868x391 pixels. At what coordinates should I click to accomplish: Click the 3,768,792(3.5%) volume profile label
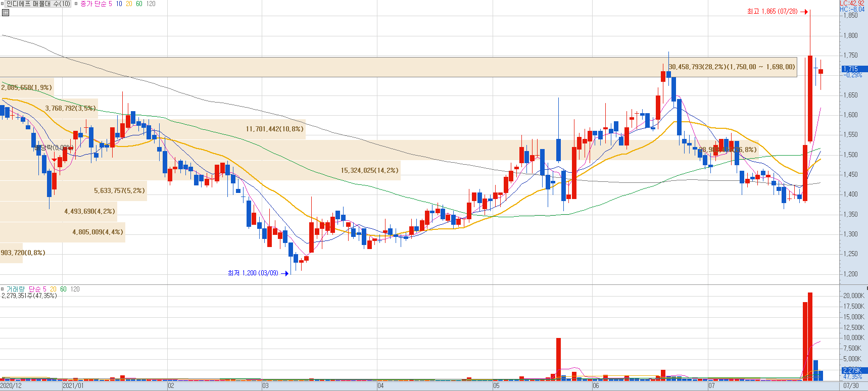tap(71, 108)
